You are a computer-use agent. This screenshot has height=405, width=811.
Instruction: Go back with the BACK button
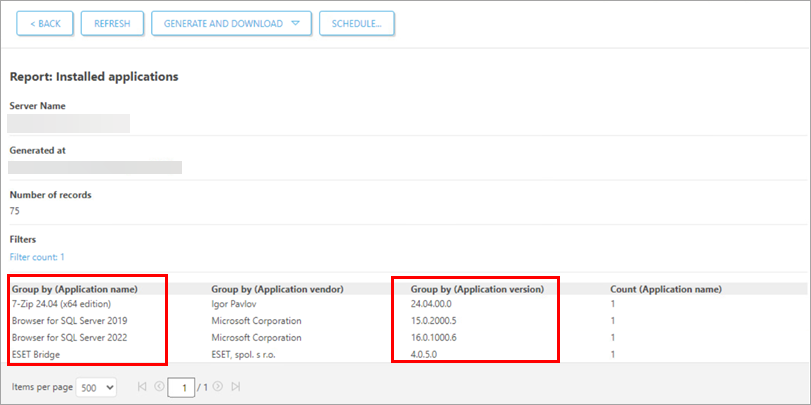click(45, 24)
